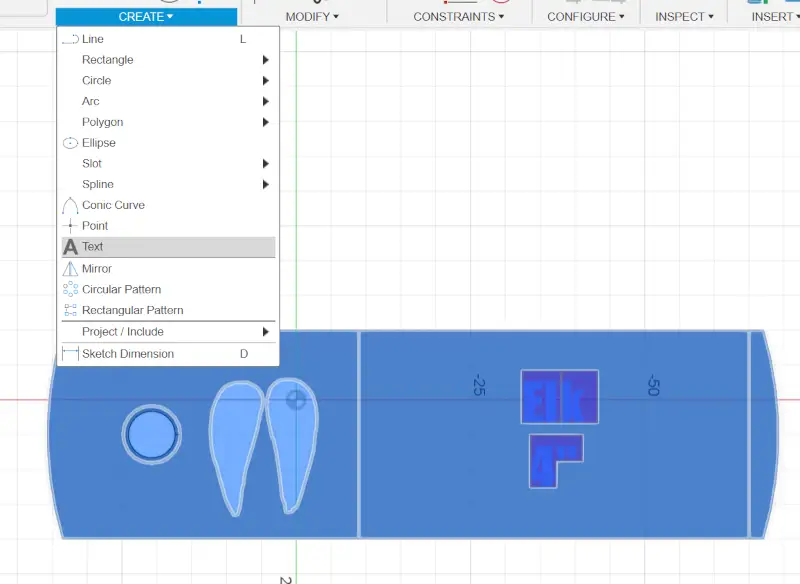Expand the Project / Include submenu arrow

[x=265, y=332]
